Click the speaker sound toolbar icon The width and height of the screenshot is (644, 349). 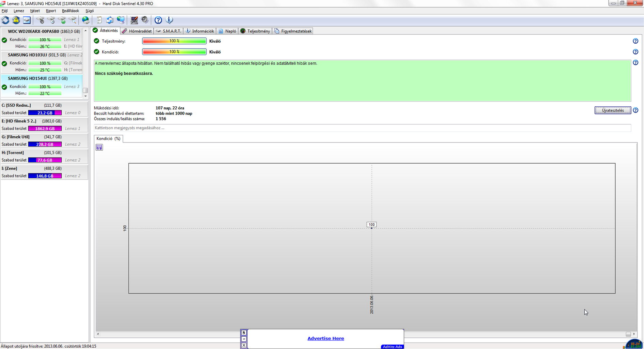point(145,20)
